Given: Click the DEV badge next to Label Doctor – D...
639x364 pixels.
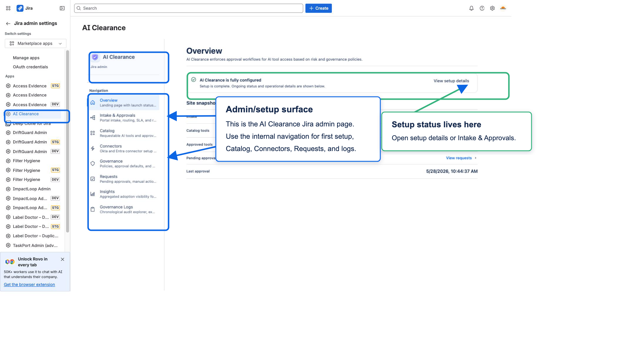Looking at the screenshot, I should pos(55,217).
